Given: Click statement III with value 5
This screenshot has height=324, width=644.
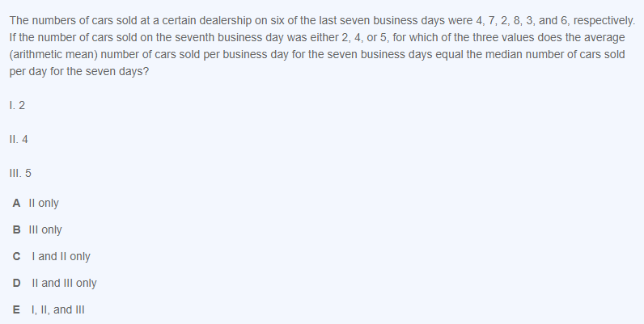Looking at the screenshot, I should click(21, 172).
